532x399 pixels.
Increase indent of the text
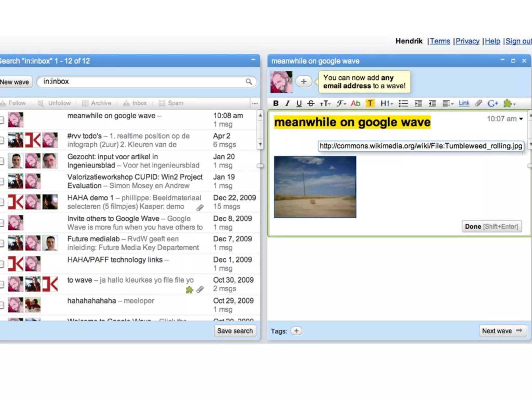pyautogui.click(x=418, y=103)
